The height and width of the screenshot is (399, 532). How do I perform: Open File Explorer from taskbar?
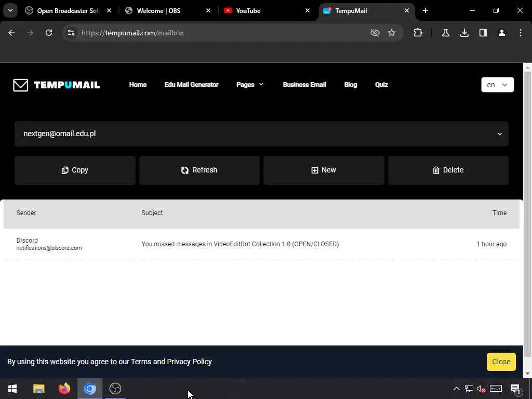pos(38,389)
